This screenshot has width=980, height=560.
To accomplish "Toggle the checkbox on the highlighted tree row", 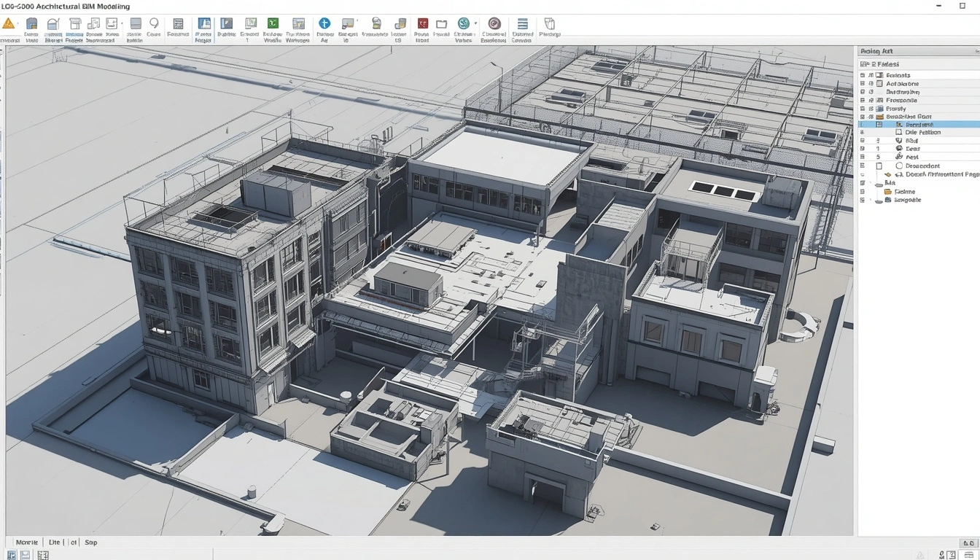I will point(879,125).
